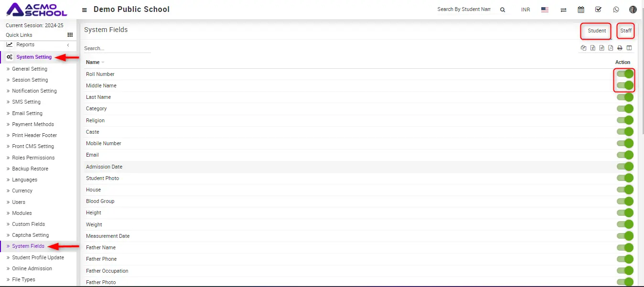Click the System Fields search box

tap(117, 48)
